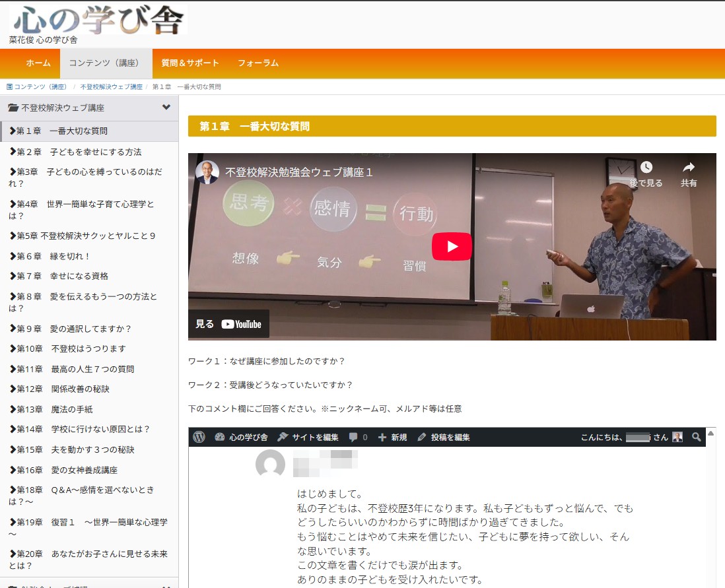Click the コンテンツ（講座） breadcrumb link
This screenshot has height=588, width=725.
tap(40, 87)
